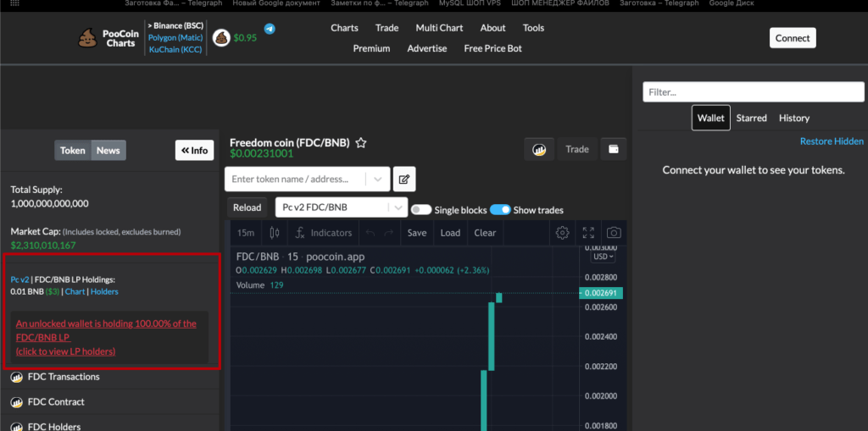
Task: Click the Connect wallet button
Action: (793, 38)
